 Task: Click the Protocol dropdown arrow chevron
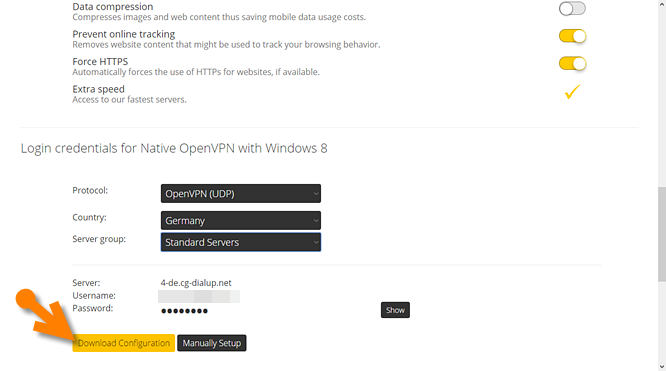(316, 194)
